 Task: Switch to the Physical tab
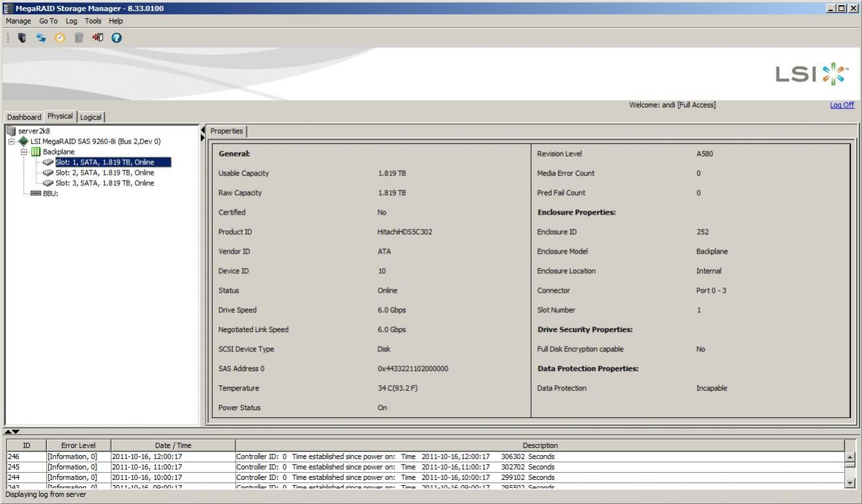pyautogui.click(x=60, y=116)
